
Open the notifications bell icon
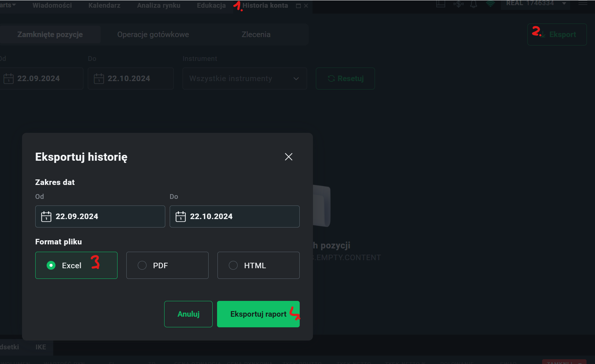pos(474,4)
